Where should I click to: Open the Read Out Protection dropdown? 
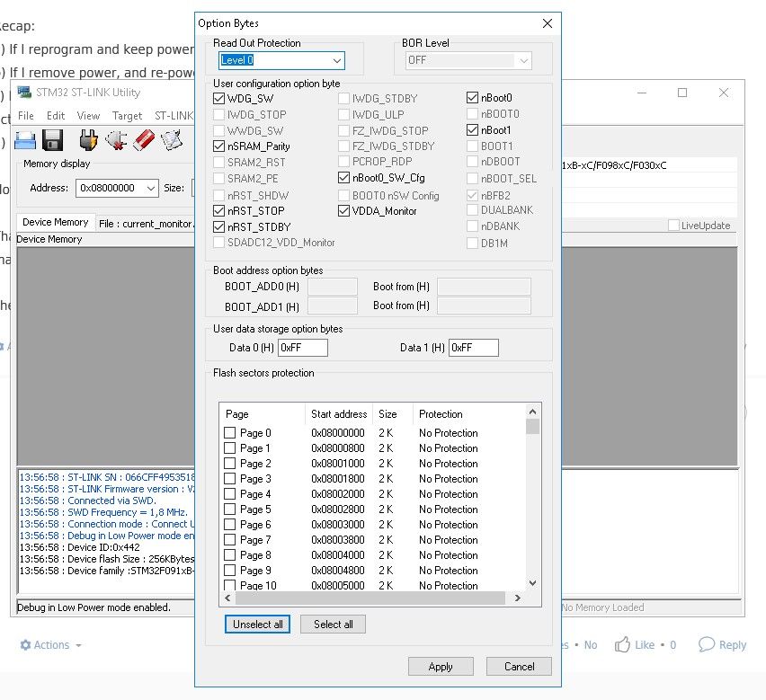(x=337, y=60)
